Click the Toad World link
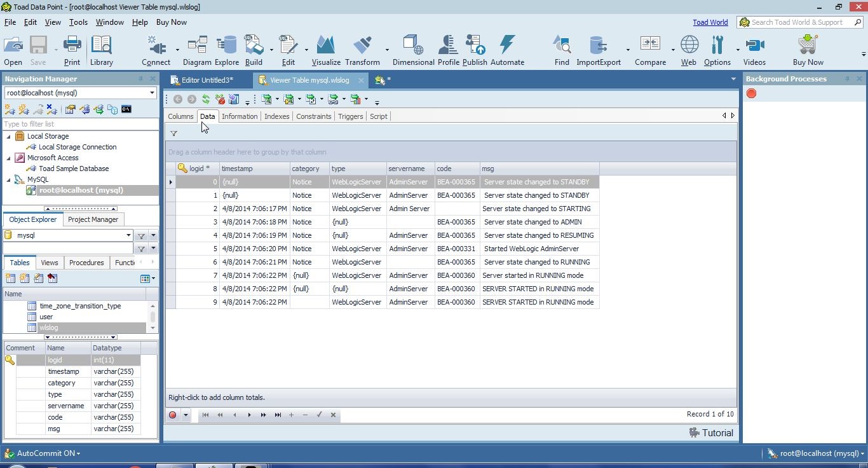The height and width of the screenshot is (468, 868). (x=710, y=22)
